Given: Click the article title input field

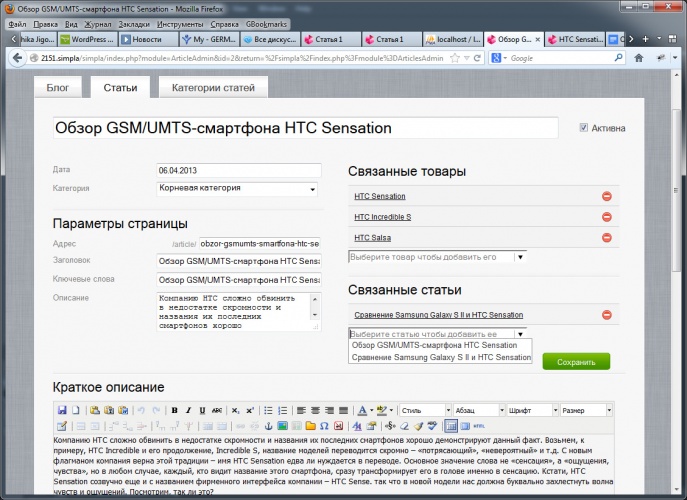Looking at the screenshot, I should pyautogui.click(x=305, y=128).
